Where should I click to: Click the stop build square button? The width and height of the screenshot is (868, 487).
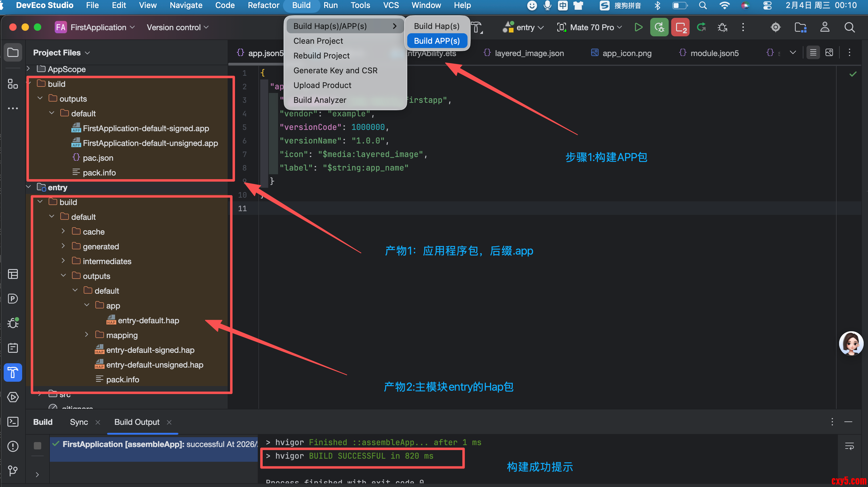[38, 445]
